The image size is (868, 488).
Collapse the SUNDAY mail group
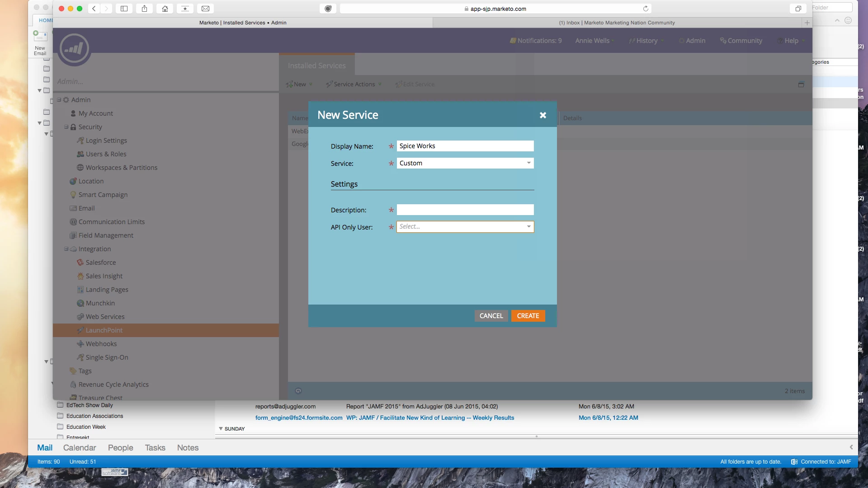coord(221,429)
